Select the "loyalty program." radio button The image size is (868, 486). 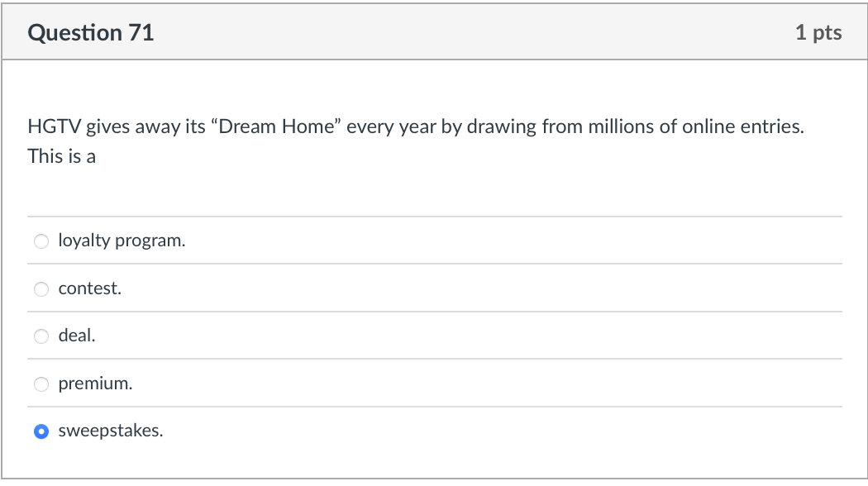pos(41,241)
